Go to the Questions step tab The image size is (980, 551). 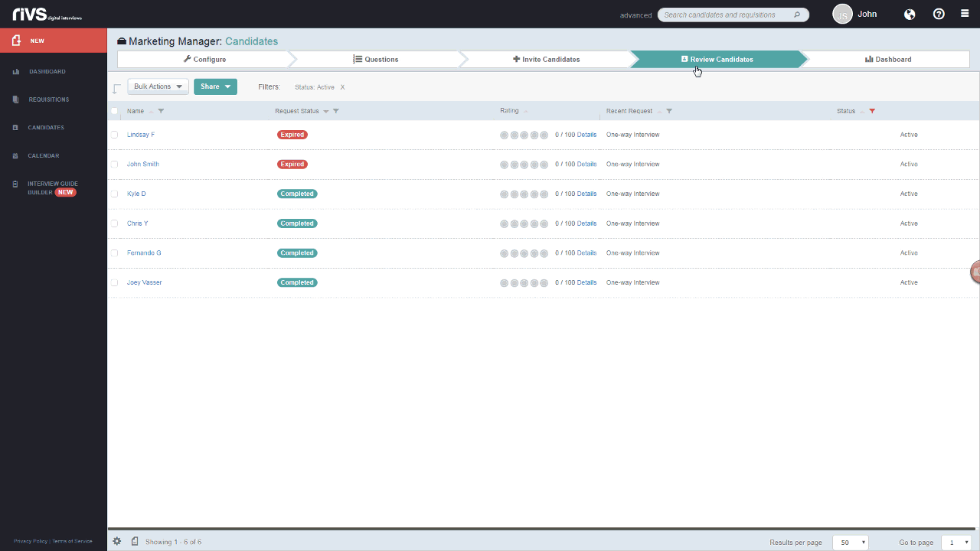coord(375,59)
